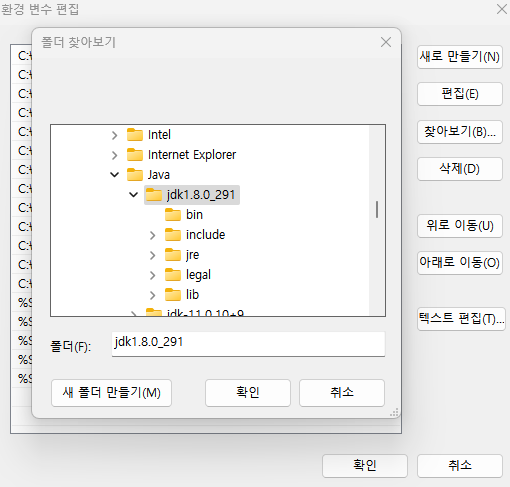The height and width of the screenshot is (487, 510).
Task: Select the jre folder name
Action: [193, 255]
